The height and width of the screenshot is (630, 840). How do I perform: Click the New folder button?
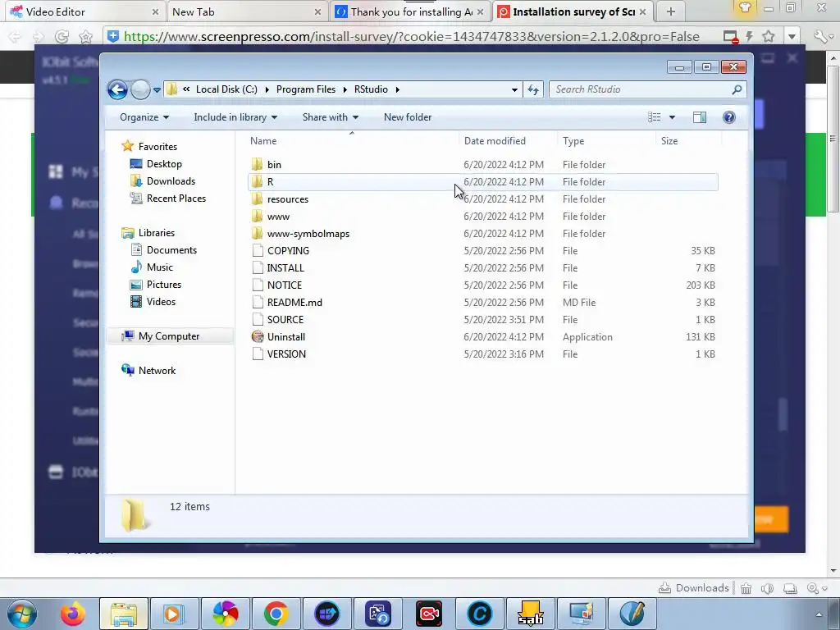pyautogui.click(x=408, y=117)
